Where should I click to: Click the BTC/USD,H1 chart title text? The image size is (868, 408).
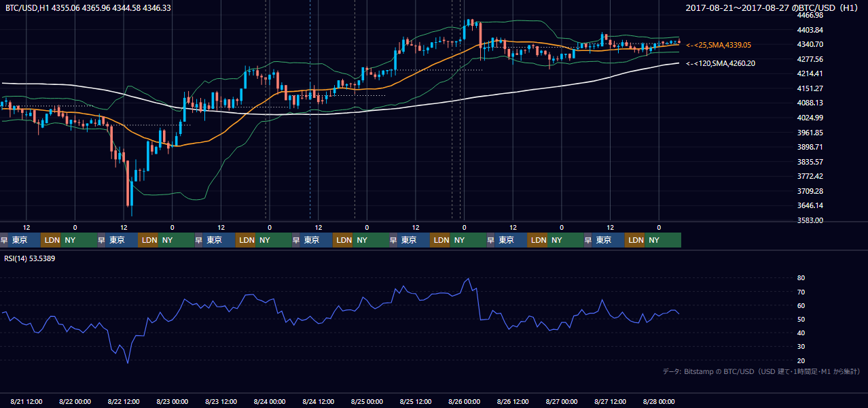88,8
